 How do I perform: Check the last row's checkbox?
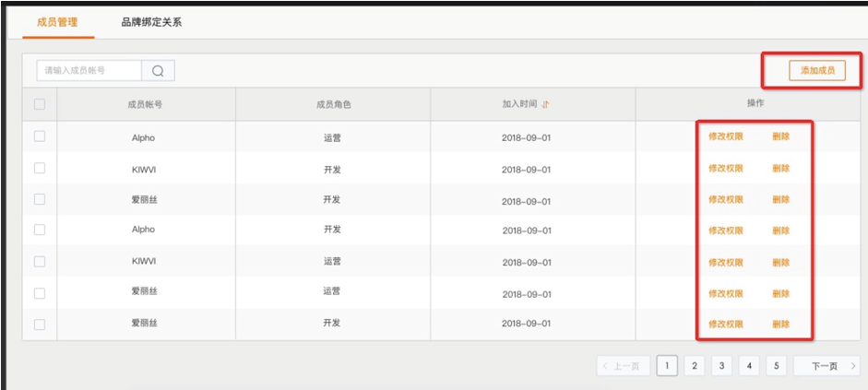point(40,324)
